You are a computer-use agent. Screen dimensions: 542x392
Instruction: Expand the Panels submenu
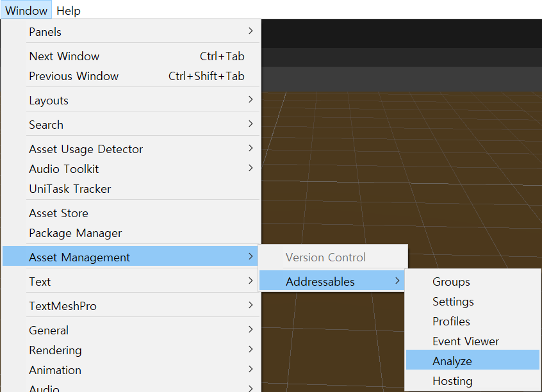click(x=131, y=32)
